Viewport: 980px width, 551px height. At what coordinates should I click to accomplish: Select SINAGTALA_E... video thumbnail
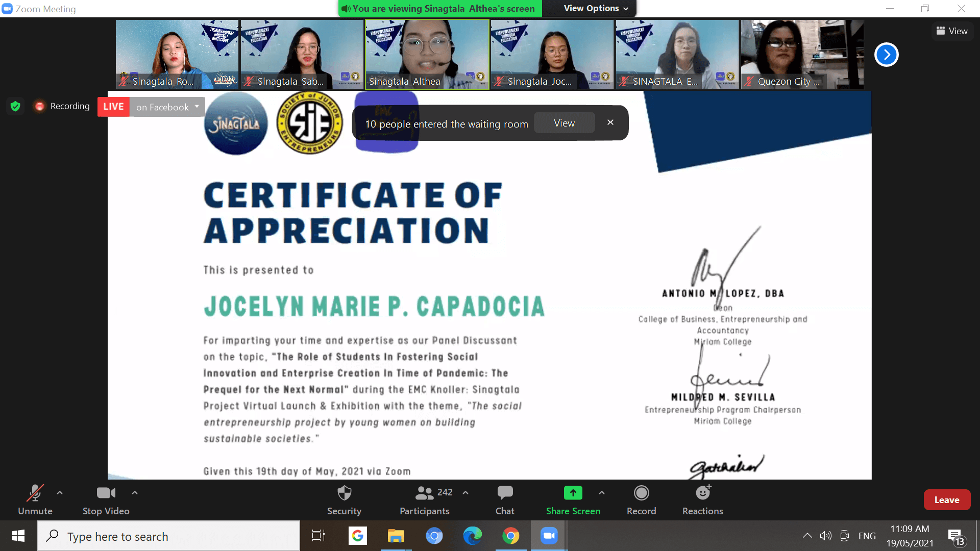677,54
